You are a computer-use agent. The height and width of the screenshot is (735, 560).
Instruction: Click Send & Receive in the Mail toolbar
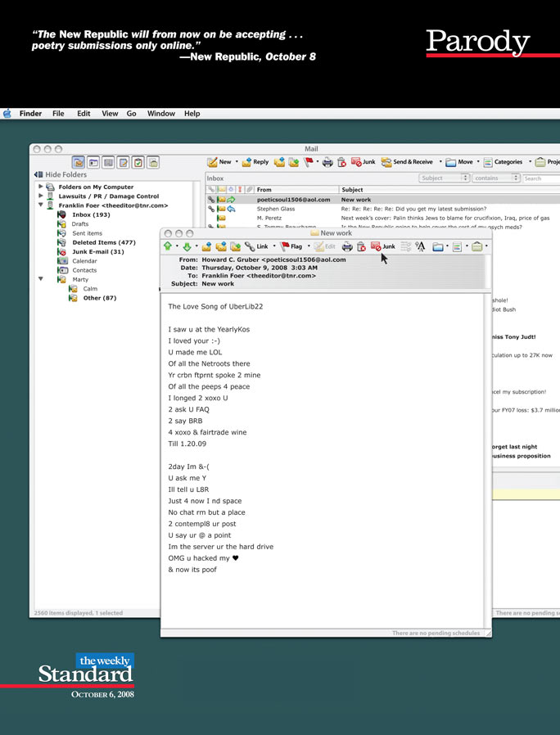[406, 162]
